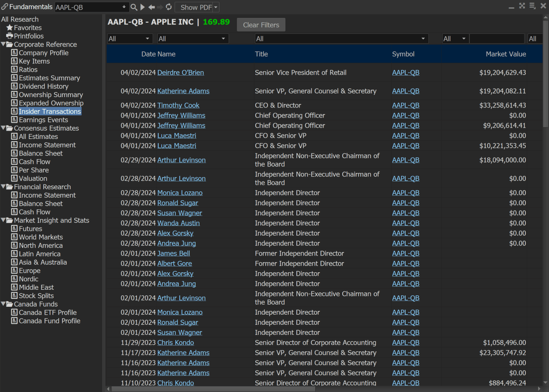Click the Wanda Austin name link
This screenshot has height=392, width=549.
tap(178, 223)
